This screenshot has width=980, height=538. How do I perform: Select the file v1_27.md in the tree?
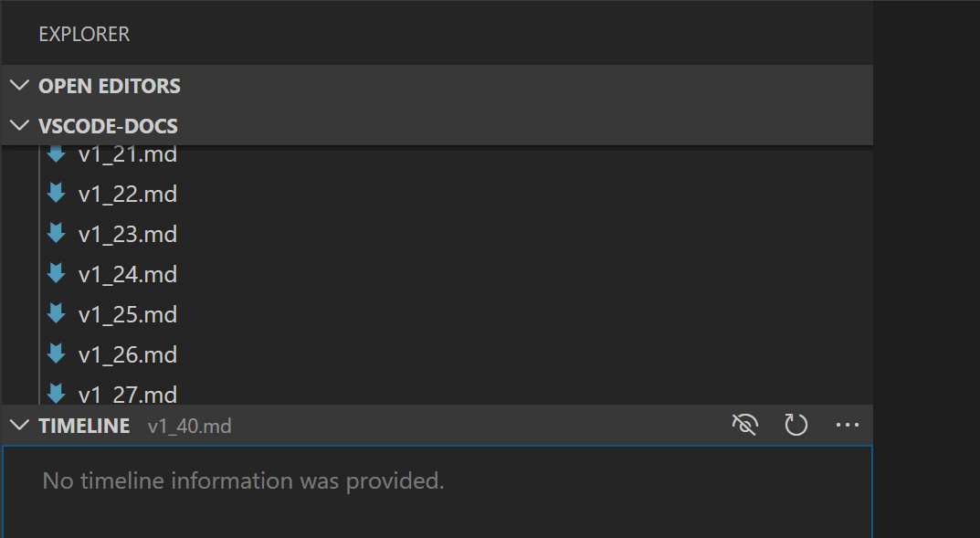[x=128, y=393]
